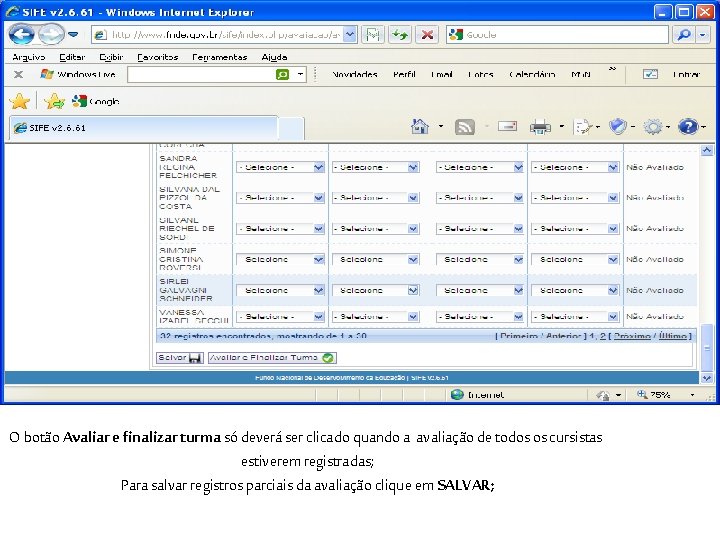The image size is (720, 540).
Task: Click the Read Mail envelope icon
Action: (x=507, y=126)
